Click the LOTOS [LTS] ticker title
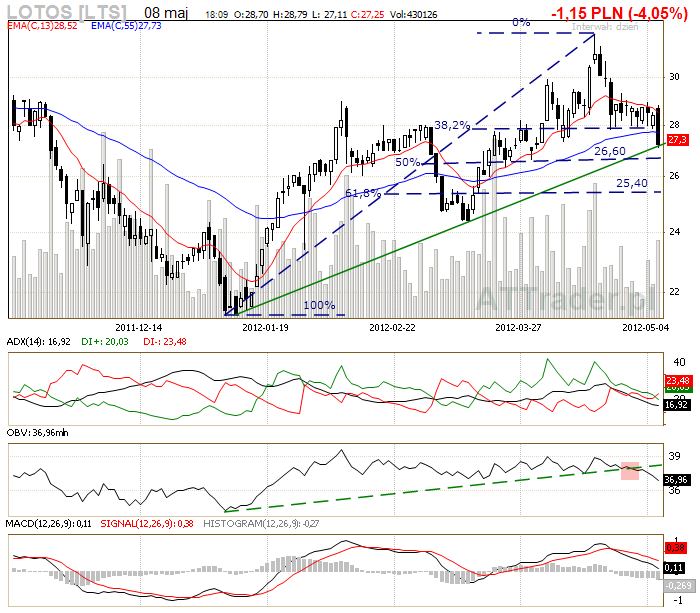 pyautogui.click(x=67, y=12)
